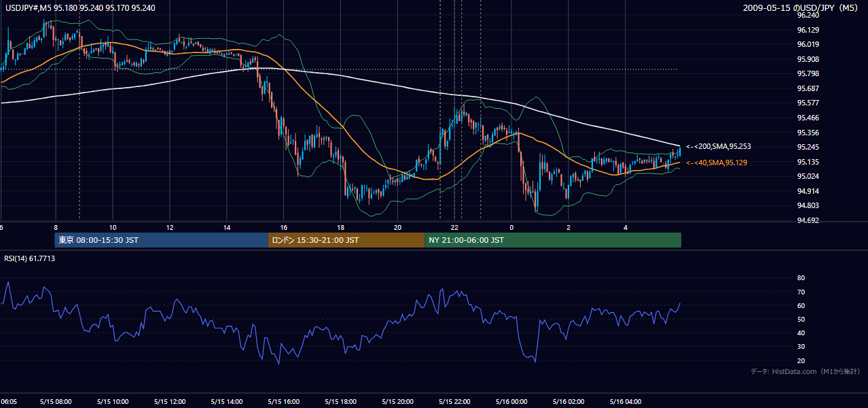
Task: Click price level 95.687 on axis
Action: point(807,88)
